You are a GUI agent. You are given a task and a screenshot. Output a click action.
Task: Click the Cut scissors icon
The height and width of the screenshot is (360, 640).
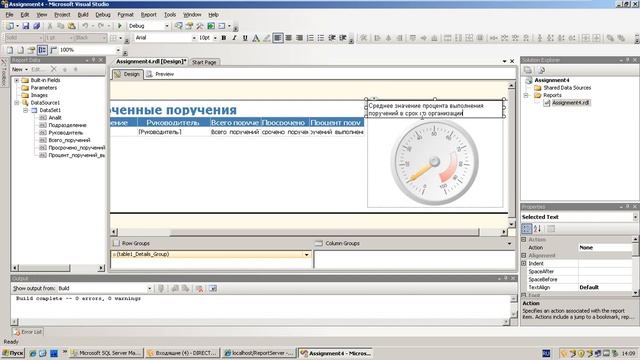click(x=50, y=26)
